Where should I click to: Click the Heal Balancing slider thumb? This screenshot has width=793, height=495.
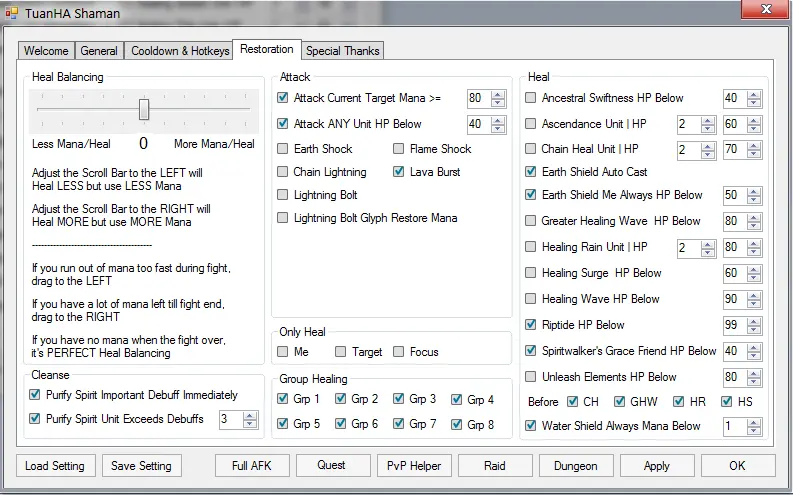(144, 109)
